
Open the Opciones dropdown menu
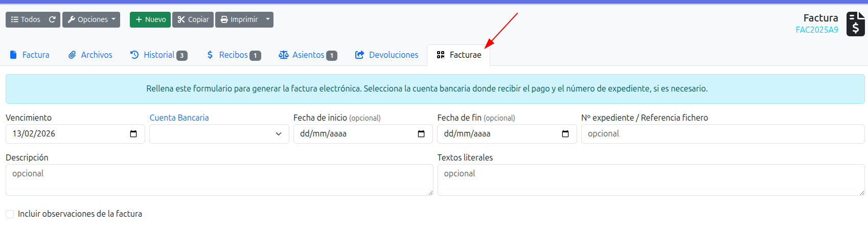pyautogui.click(x=91, y=19)
